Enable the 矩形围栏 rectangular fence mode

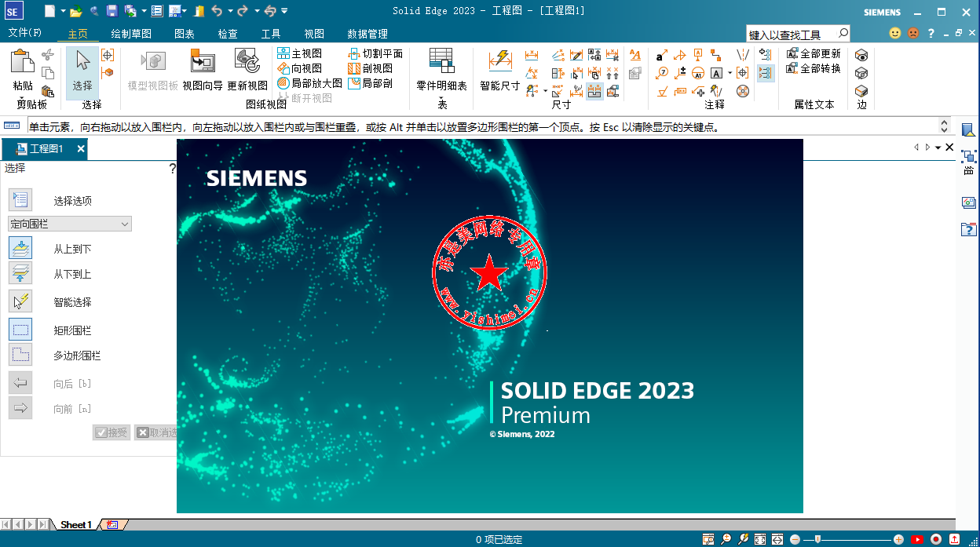coord(20,330)
